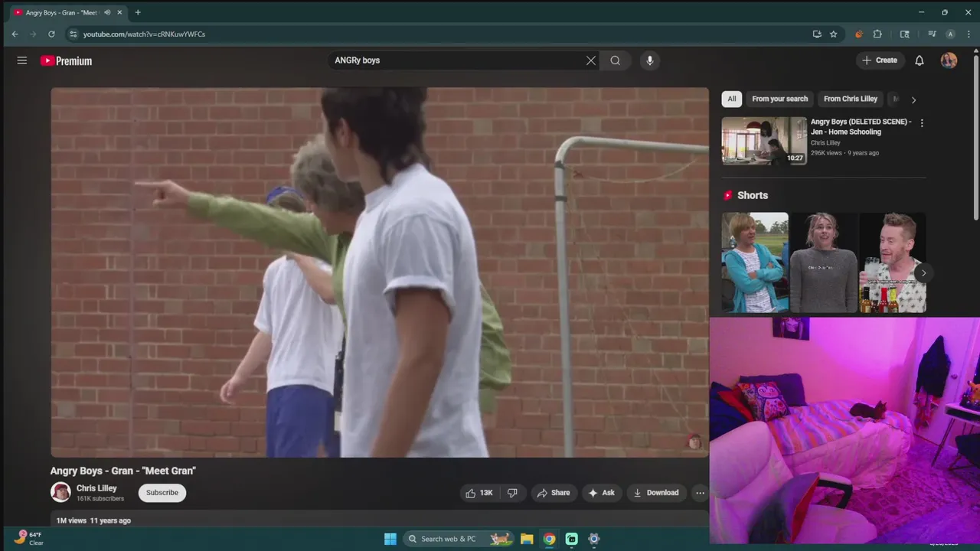
Task: Open File Explorer from the taskbar
Action: [x=527, y=539]
